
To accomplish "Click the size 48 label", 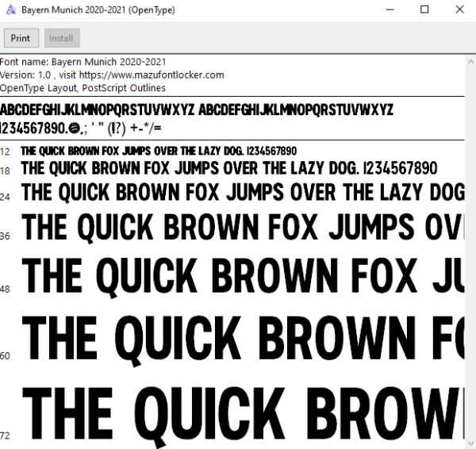I will click(x=5, y=290).
